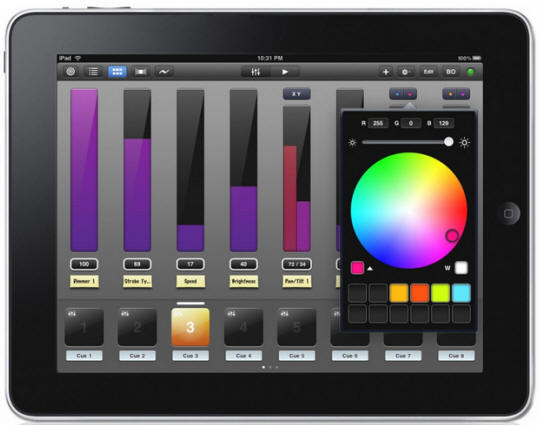The image size is (540, 425).
Task: Select the cyan preset color swatch
Action: pyautogui.click(x=461, y=293)
